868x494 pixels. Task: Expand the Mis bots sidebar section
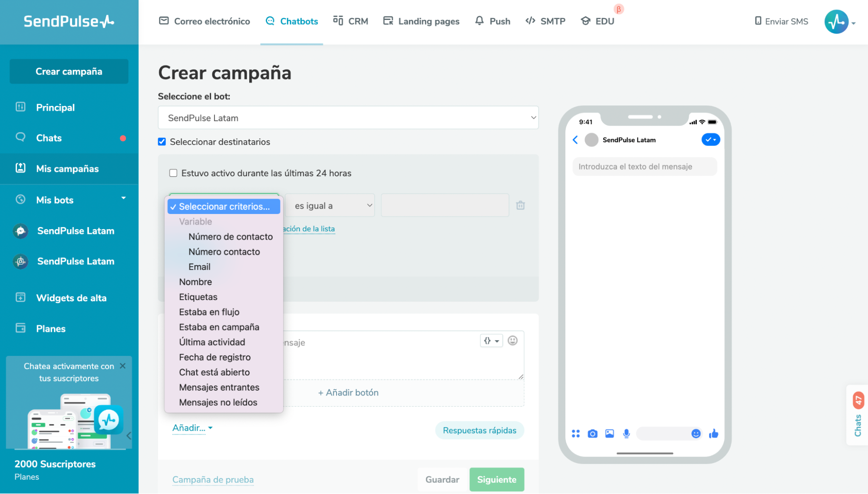[69, 200]
